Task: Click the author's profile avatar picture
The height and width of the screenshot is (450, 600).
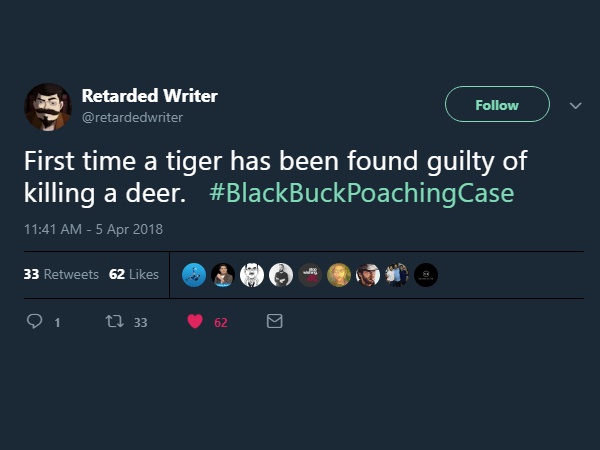Action: pos(47,106)
